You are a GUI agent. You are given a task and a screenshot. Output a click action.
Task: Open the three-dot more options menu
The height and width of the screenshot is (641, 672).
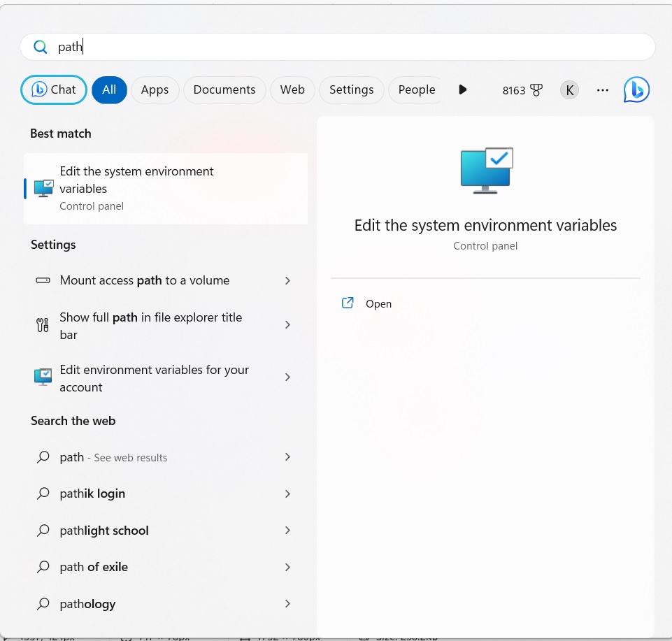[x=603, y=90]
